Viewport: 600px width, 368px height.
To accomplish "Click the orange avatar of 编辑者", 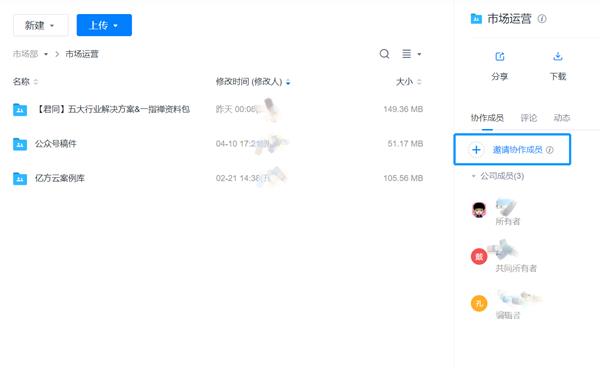I will [x=479, y=303].
